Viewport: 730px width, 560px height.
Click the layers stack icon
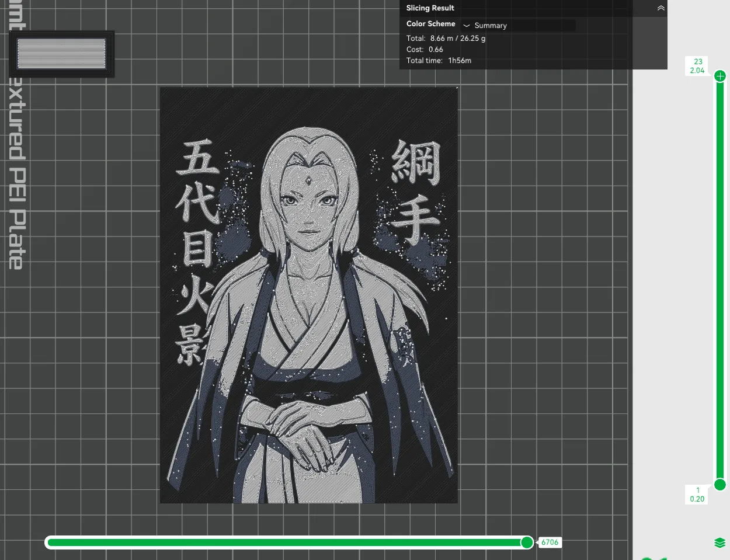[x=719, y=542]
